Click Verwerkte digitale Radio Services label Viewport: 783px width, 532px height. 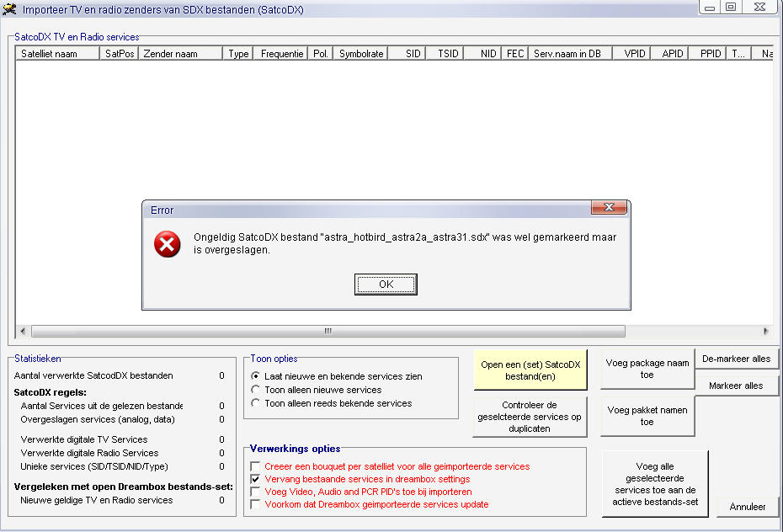pyautogui.click(x=89, y=453)
